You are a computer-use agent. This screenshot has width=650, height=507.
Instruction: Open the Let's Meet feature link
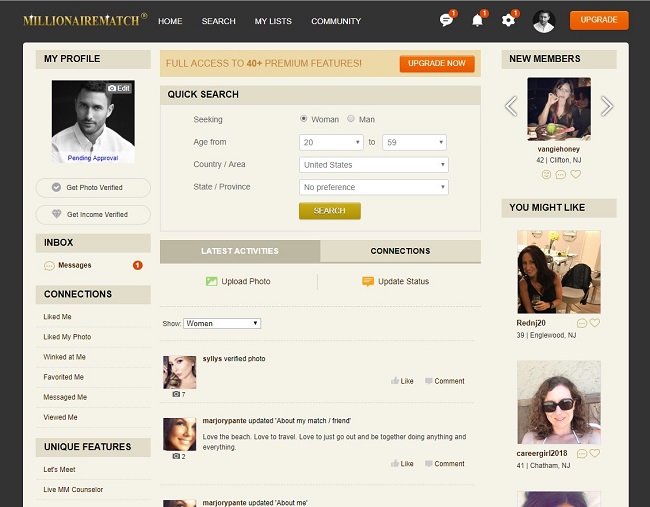point(59,470)
